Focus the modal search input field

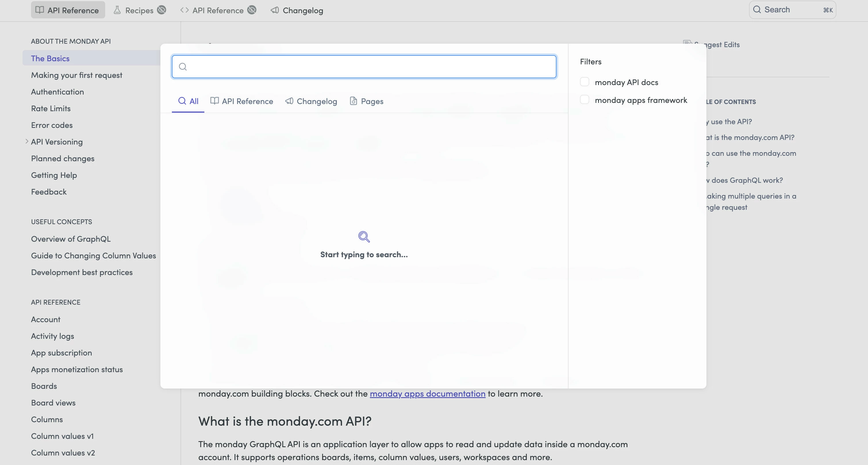[x=364, y=67]
